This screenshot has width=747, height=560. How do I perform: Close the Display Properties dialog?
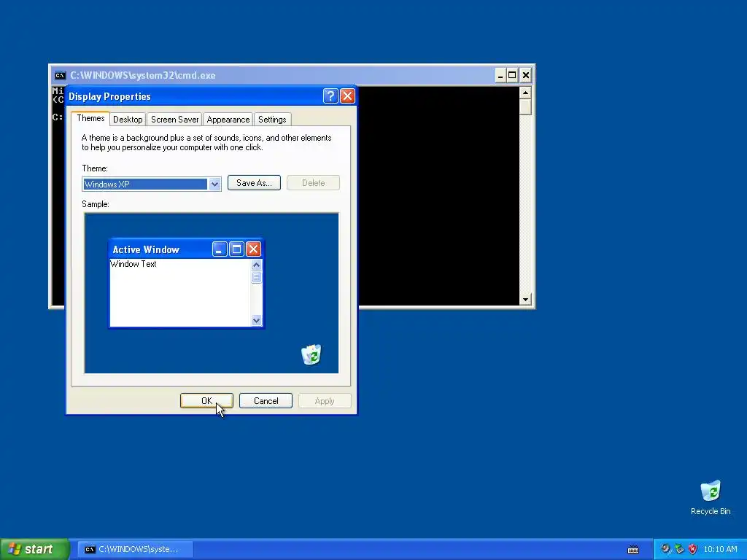[348, 96]
